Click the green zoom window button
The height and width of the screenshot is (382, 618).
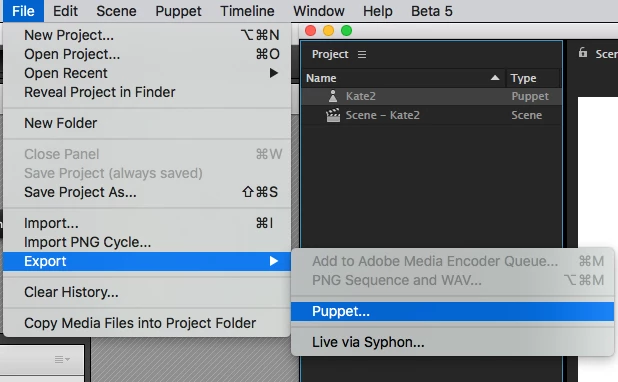tap(346, 31)
